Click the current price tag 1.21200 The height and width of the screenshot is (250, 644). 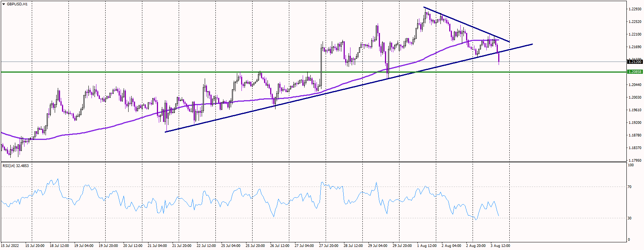(x=634, y=62)
